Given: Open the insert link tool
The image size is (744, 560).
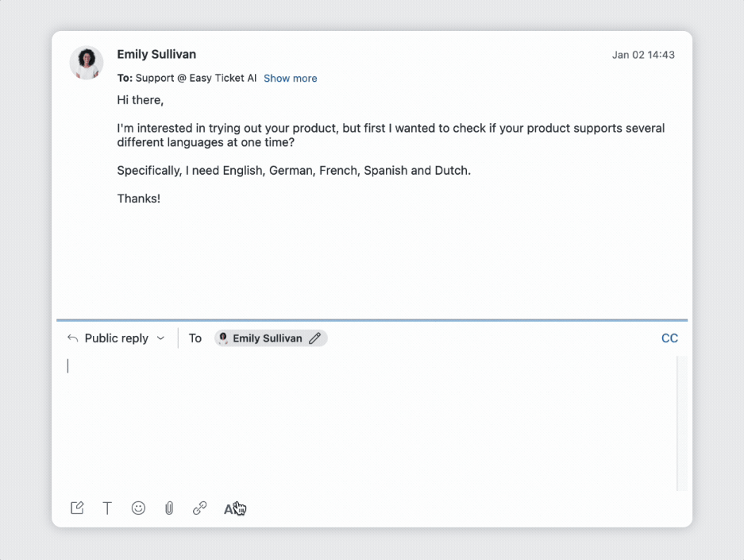Looking at the screenshot, I should 200,508.
